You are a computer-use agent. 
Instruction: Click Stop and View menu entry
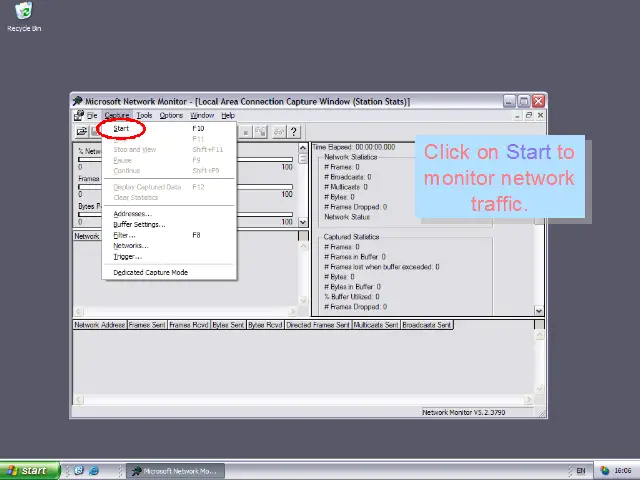pos(169,149)
